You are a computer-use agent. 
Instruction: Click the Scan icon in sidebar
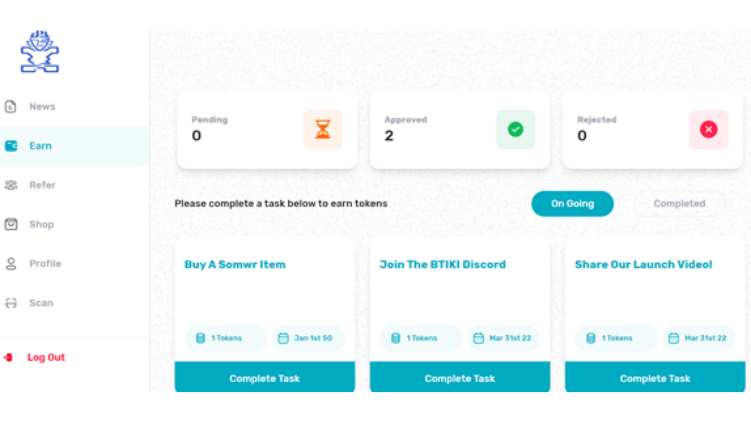[x=11, y=303]
